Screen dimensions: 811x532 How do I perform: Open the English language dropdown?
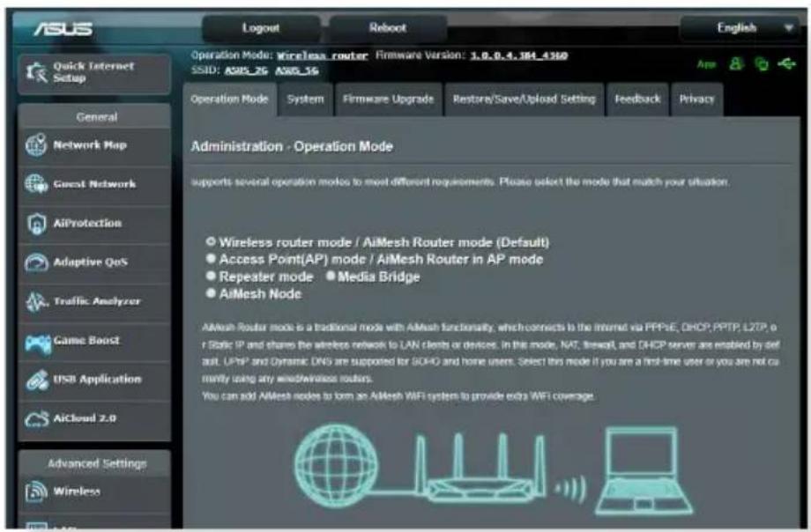(x=739, y=28)
